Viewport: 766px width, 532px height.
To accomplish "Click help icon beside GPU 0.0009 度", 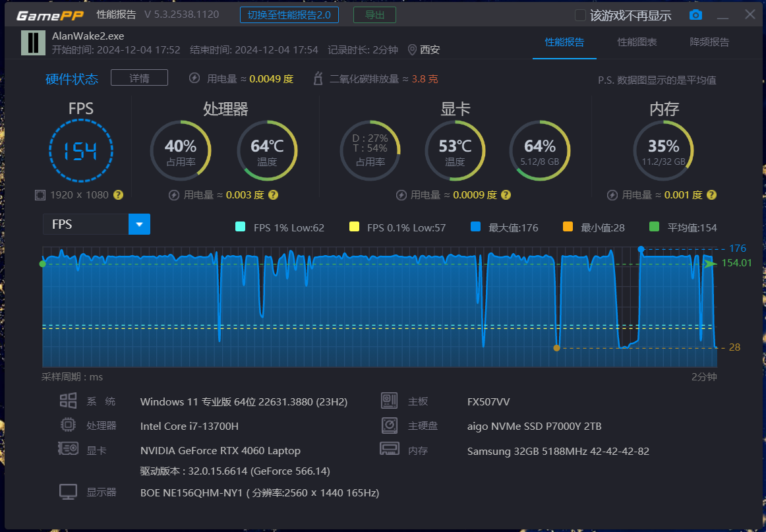I will point(506,195).
